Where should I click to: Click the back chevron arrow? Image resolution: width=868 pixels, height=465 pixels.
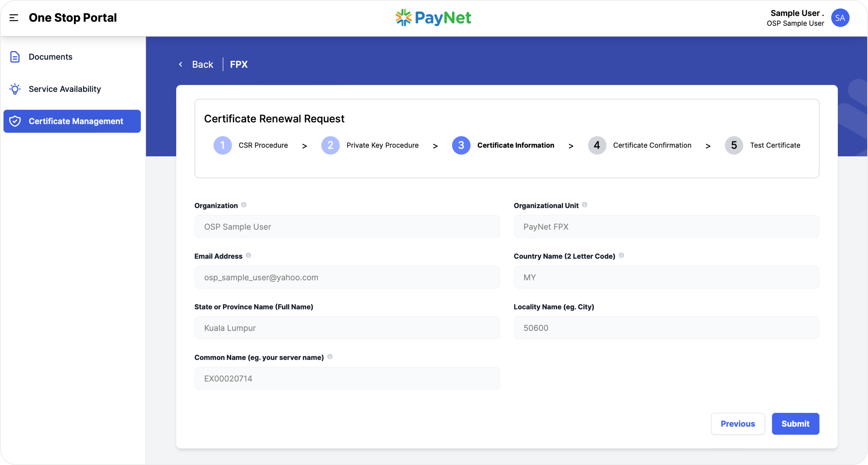(181, 64)
